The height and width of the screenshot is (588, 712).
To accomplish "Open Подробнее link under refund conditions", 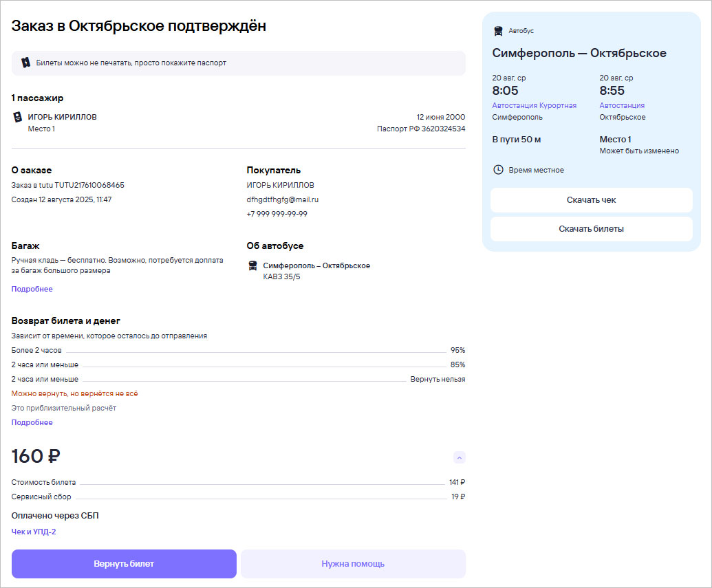I will click(32, 422).
